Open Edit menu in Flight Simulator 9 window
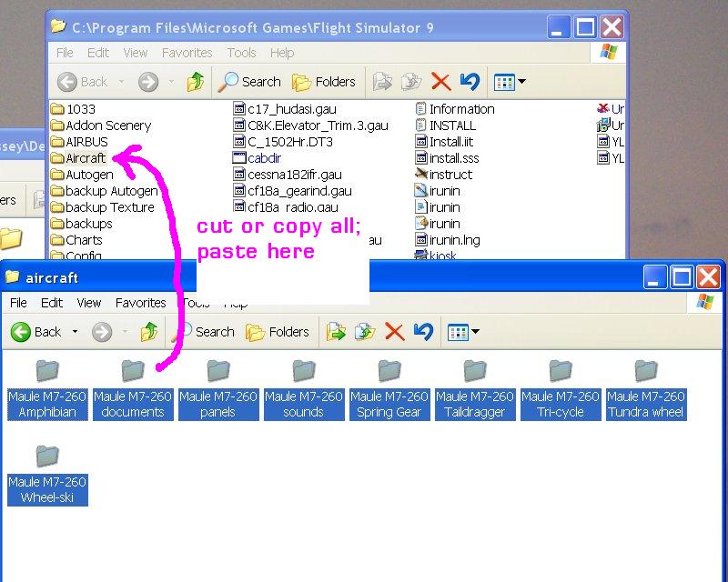The width and height of the screenshot is (728, 582). coord(98,53)
